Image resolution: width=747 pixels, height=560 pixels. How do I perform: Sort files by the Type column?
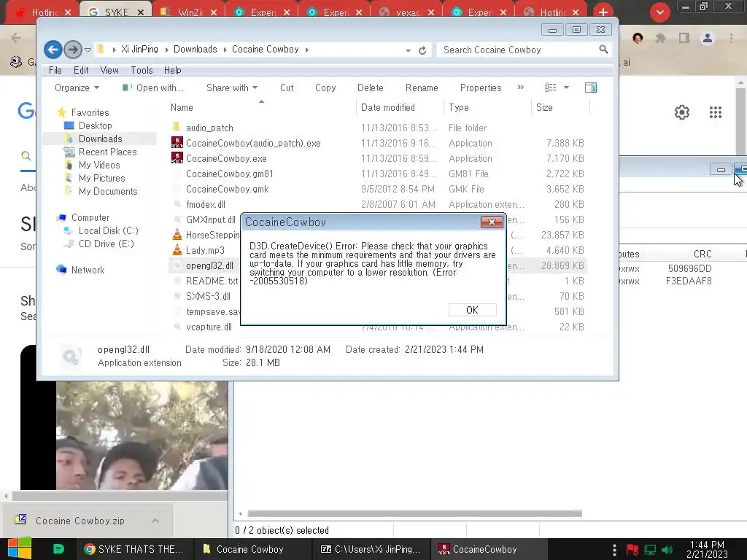click(x=459, y=108)
